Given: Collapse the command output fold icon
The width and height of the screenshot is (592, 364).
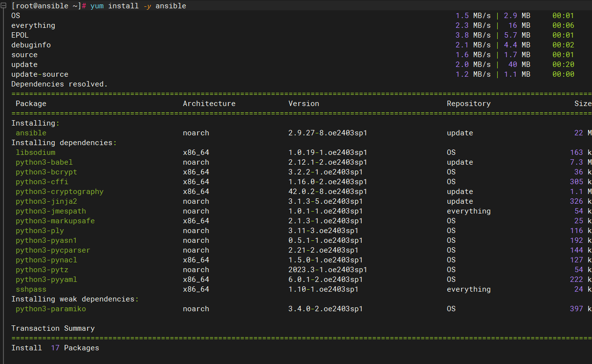Looking at the screenshot, I should click(x=3, y=6).
